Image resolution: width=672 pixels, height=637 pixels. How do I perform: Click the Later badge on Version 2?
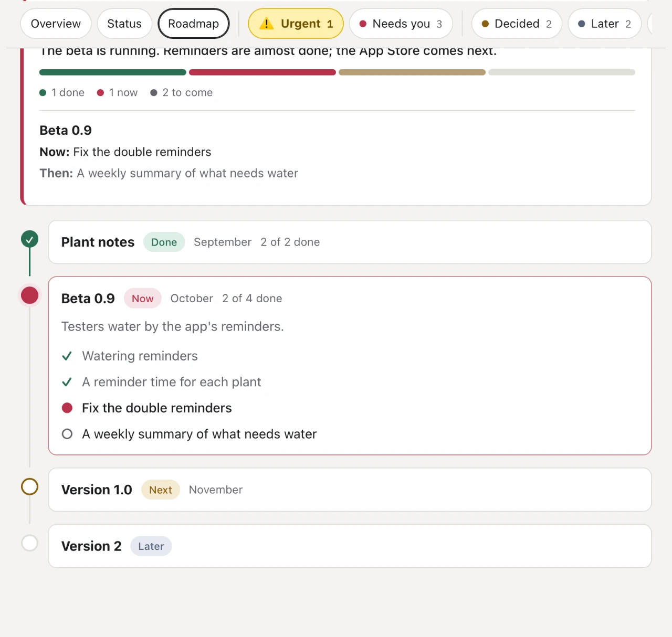click(x=151, y=546)
